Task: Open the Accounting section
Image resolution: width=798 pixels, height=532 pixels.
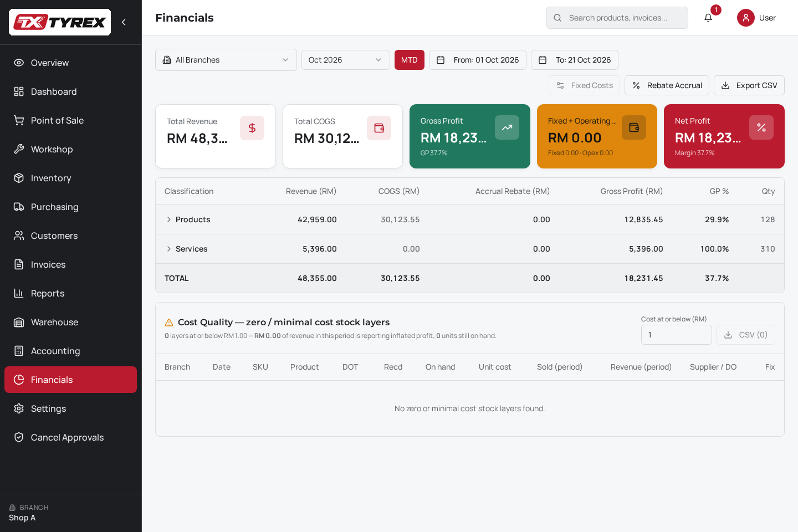Action: pyautogui.click(x=70, y=351)
